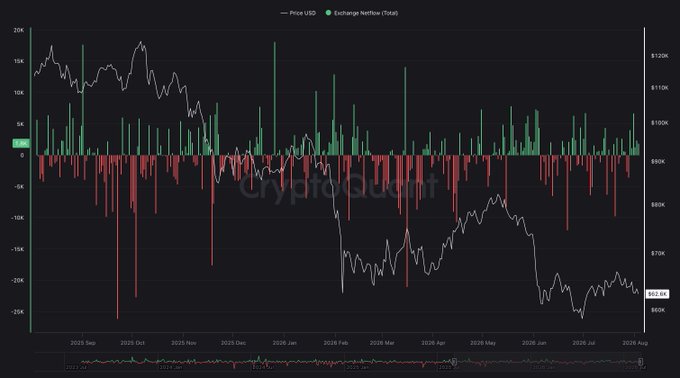This screenshot has height=378, width=680.
Task: Click the -10K left axis label
Action: tap(18, 218)
